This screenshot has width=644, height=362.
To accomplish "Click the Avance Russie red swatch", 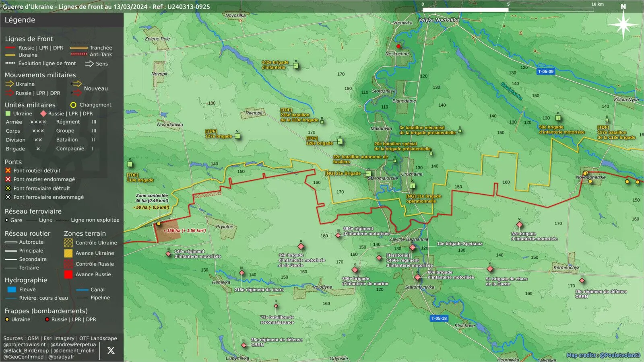I will pyautogui.click(x=68, y=274).
